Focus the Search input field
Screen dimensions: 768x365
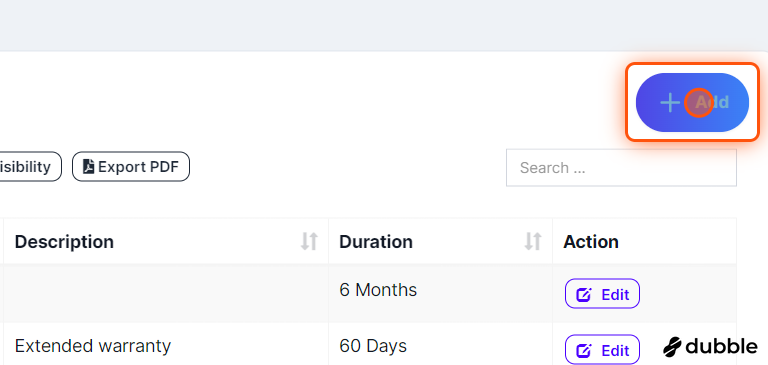tap(621, 168)
